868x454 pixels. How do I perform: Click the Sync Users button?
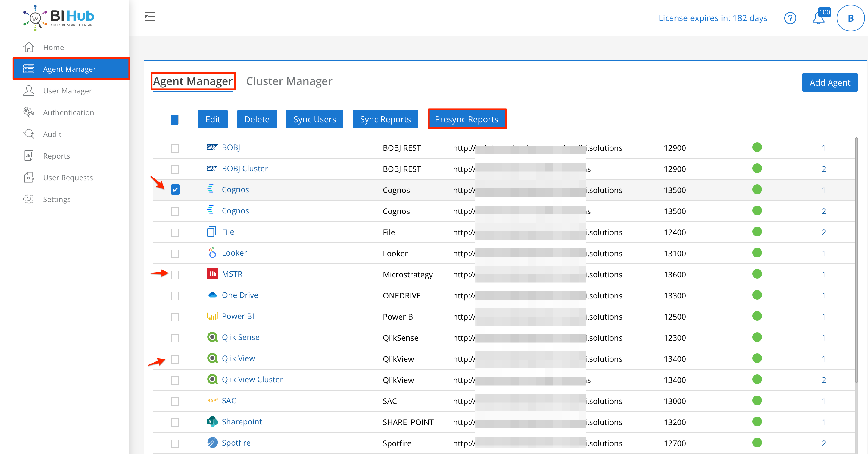click(x=314, y=119)
